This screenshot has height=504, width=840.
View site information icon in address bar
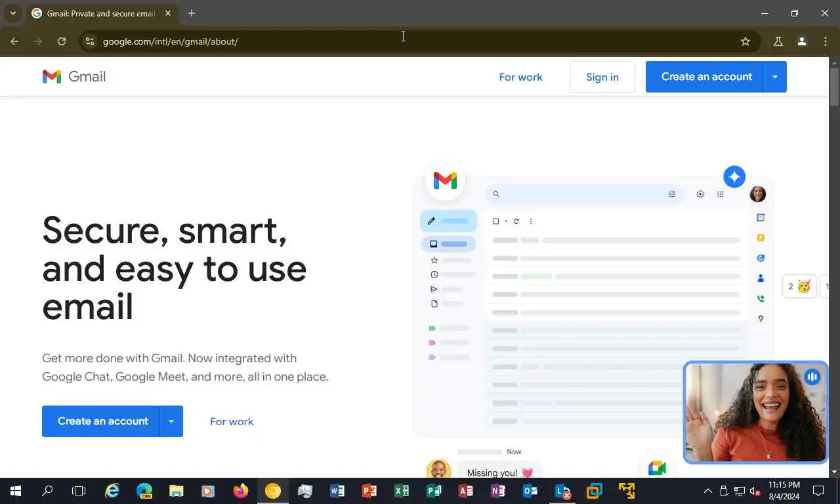(x=90, y=41)
